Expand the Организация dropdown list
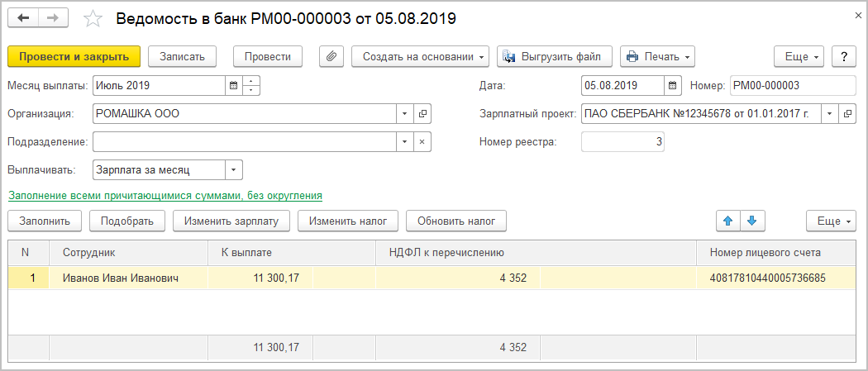 [404, 114]
